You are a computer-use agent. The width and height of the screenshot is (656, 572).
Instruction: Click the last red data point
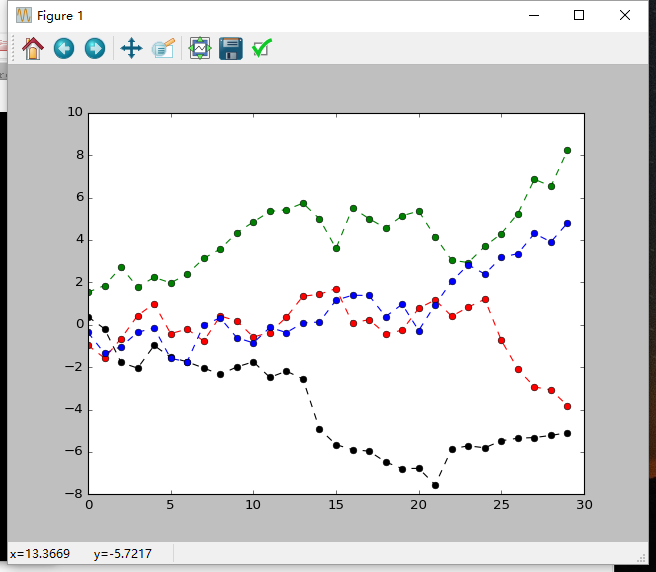point(567,407)
